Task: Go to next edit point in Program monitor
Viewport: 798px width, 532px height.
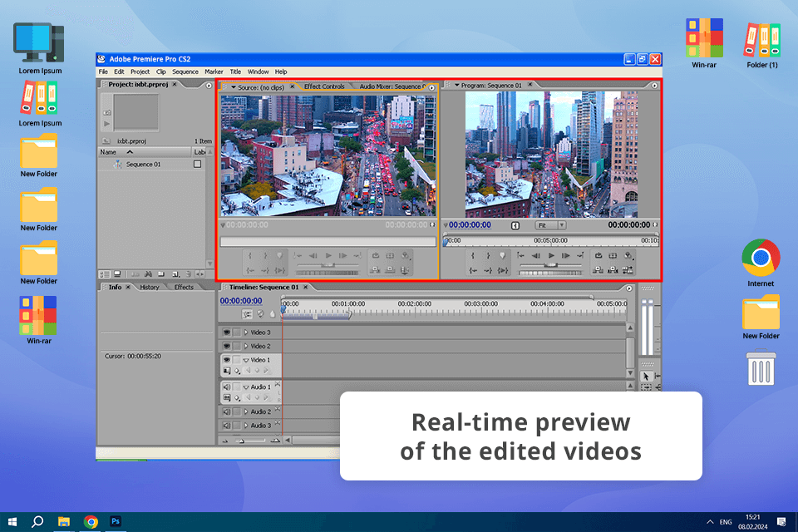Action: (x=581, y=255)
